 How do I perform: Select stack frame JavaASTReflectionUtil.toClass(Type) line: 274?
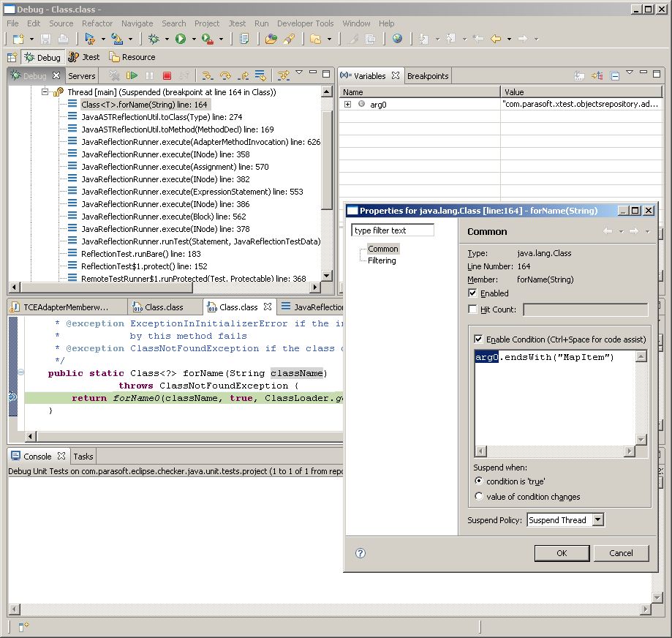click(x=162, y=116)
